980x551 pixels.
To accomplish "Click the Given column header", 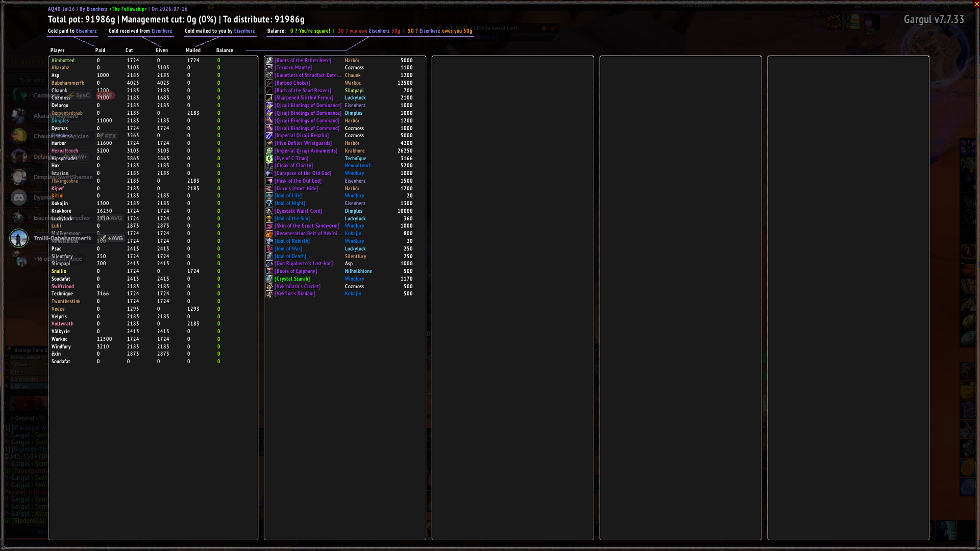I will point(162,51).
